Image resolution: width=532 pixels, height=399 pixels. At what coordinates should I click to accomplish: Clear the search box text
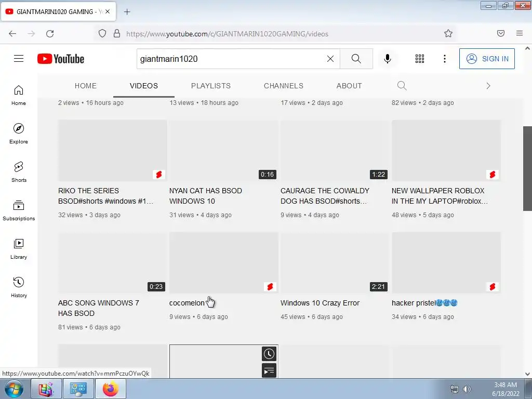coord(330,59)
